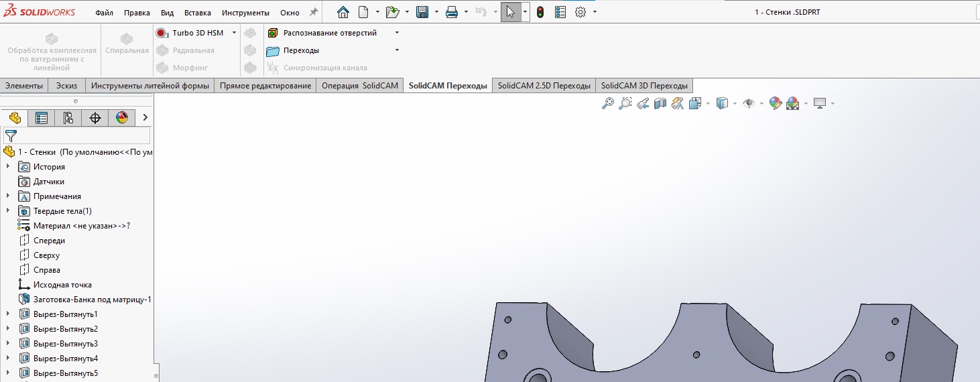The height and width of the screenshot is (382, 980).
Task: Open the PropertyManager tab icon
Action: [42, 118]
